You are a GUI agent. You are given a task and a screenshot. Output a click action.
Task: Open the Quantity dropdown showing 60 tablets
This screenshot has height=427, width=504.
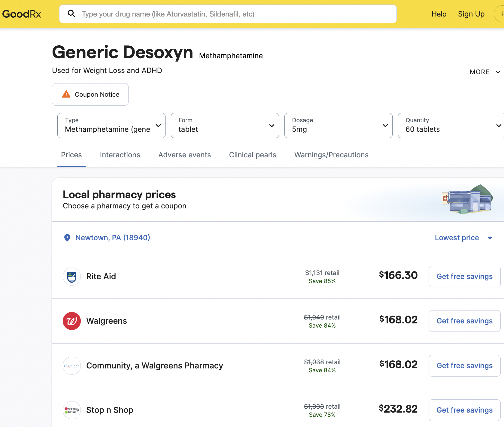(451, 126)
